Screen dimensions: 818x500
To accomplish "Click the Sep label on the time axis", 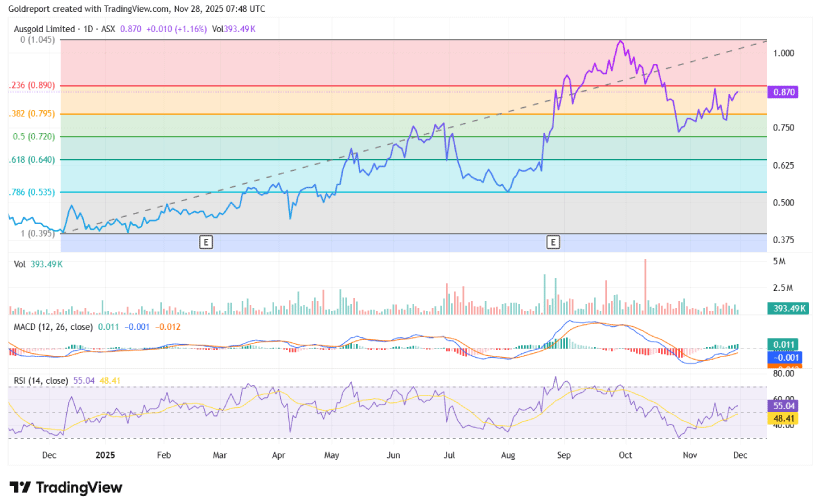I will point(564,454).
